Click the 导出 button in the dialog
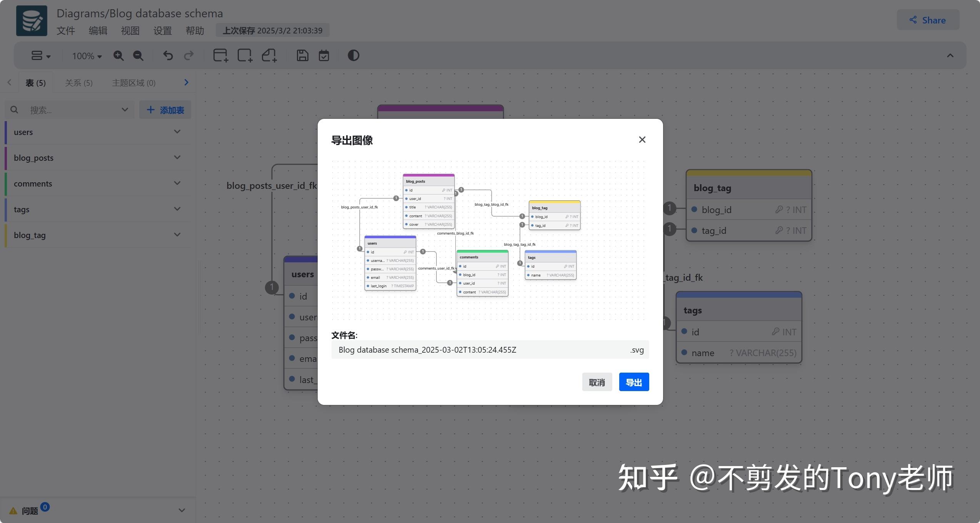Viewport: 980px width, 523px height. coord(633,381)
